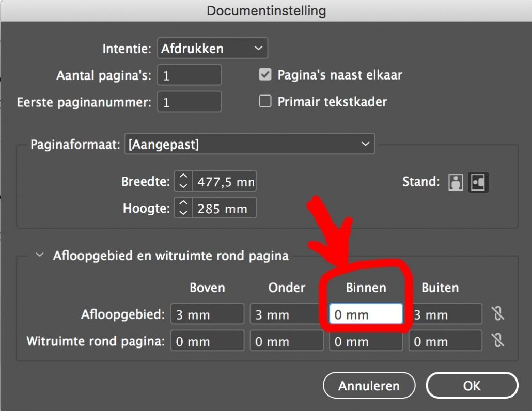Click the Witruimte rond pagina link icon

point(498,340)
